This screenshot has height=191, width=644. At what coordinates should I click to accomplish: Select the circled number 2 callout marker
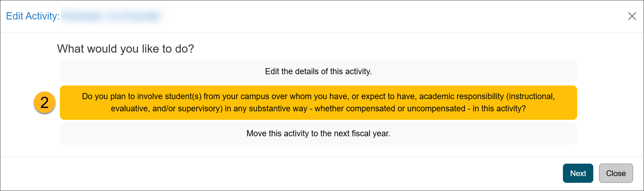click(x=45, y=102)
